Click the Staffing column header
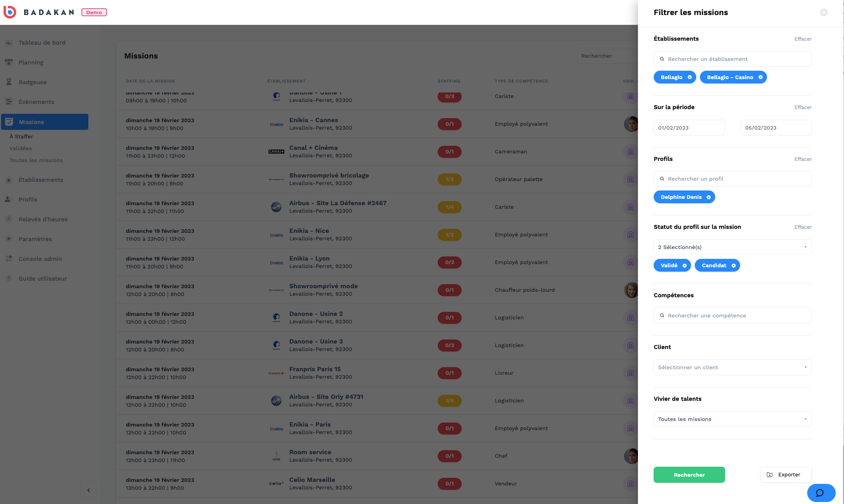Viewport: 844px width, 504px height. point(449,81)
